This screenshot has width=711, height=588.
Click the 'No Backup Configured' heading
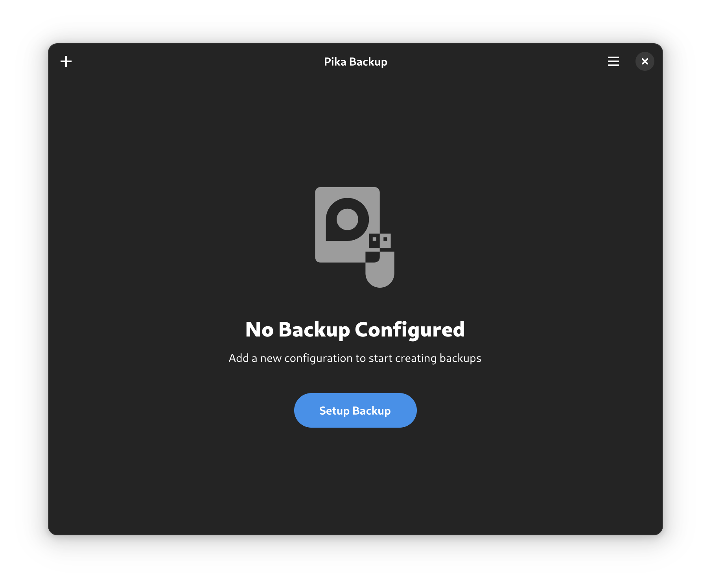pos(355,330)
